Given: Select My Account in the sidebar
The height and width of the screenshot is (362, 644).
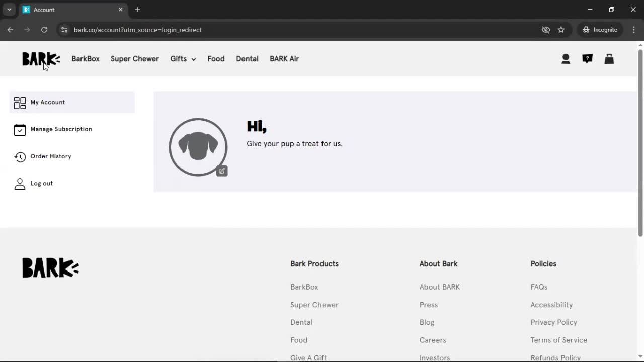Looking at the screenshot, I should 72,102.
